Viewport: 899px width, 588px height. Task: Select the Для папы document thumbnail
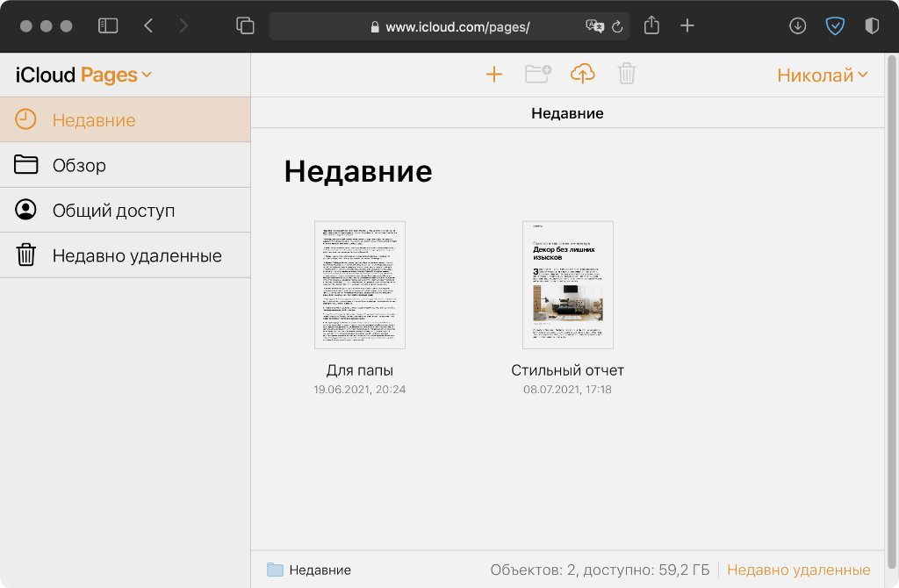pos(360,285)
